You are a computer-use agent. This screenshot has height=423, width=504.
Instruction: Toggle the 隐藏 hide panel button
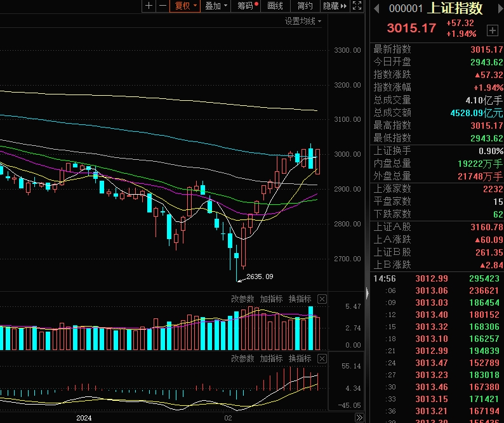pos(335,6)
